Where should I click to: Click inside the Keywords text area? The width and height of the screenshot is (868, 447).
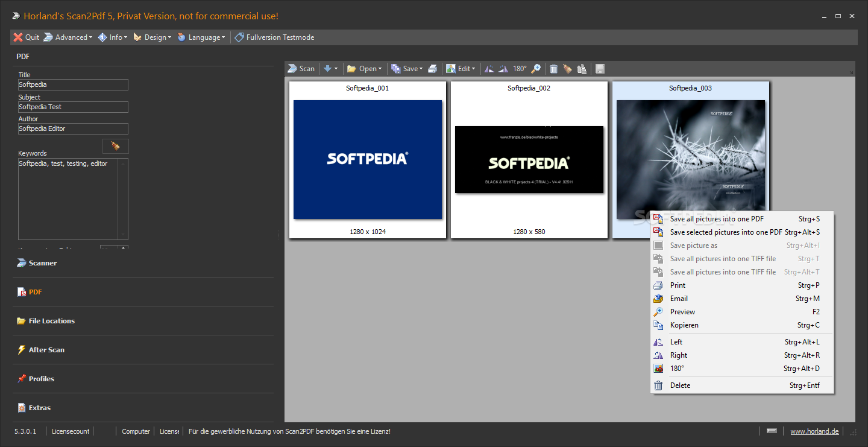68,199
